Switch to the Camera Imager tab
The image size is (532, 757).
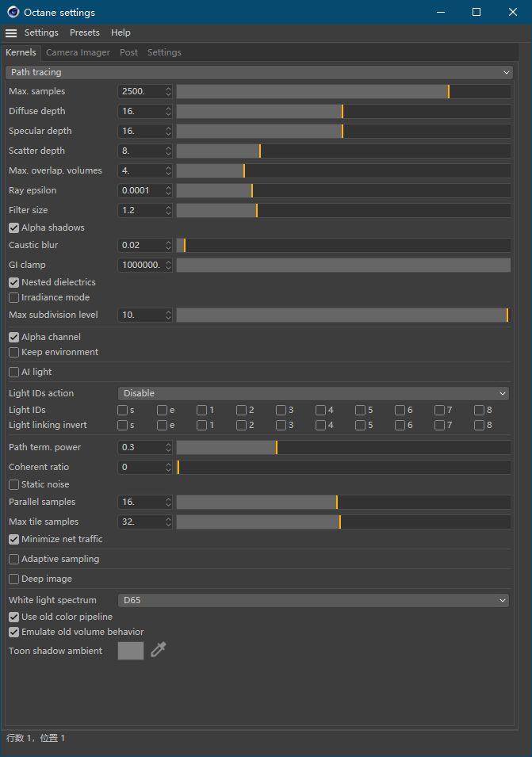tap(78, 52)
